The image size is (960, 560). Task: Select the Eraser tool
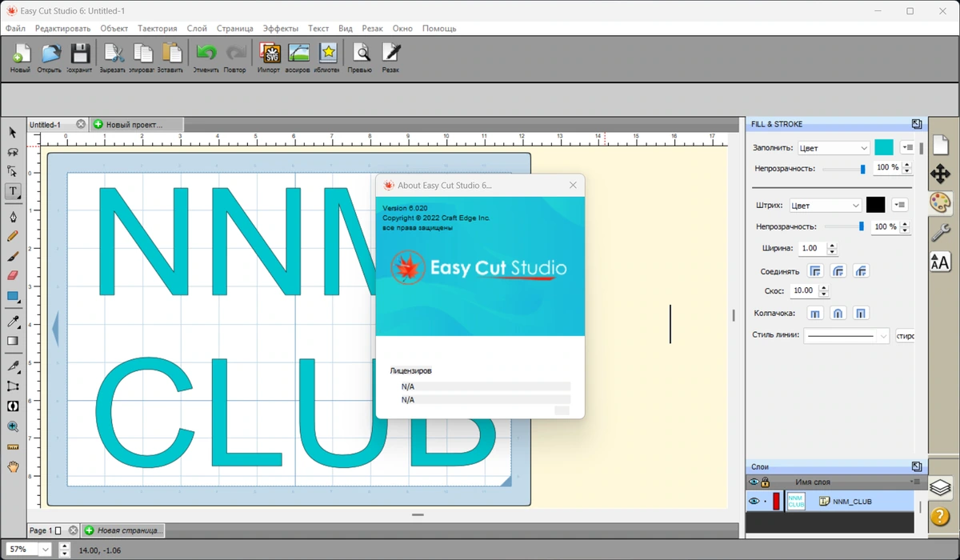[13, 275]
